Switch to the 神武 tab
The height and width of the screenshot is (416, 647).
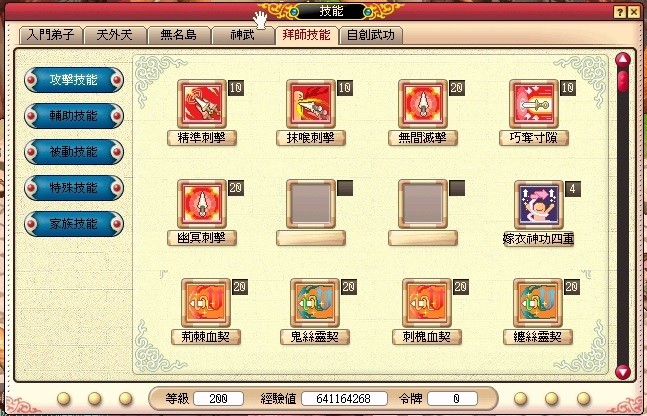pos(243,35)
